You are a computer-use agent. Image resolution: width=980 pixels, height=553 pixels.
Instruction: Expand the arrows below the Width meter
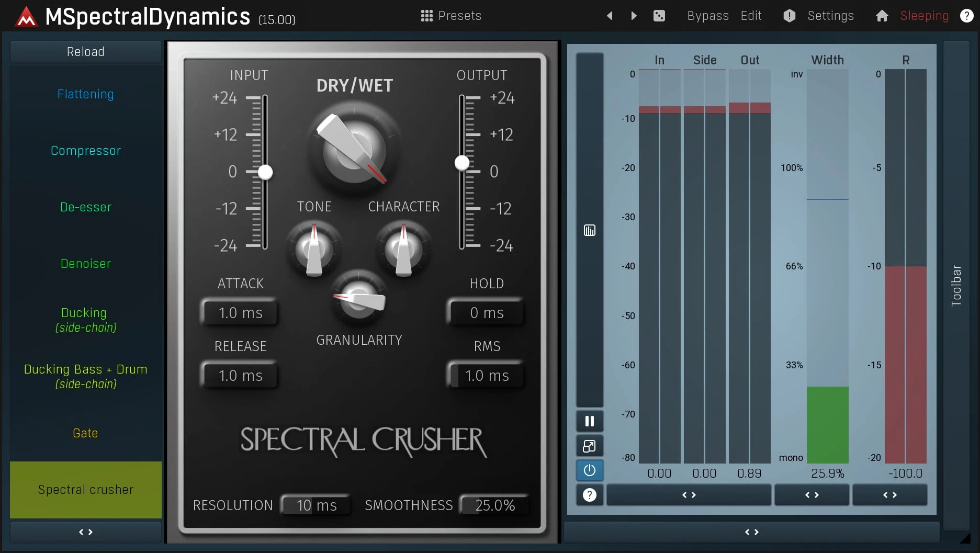[x=812, y=495]
